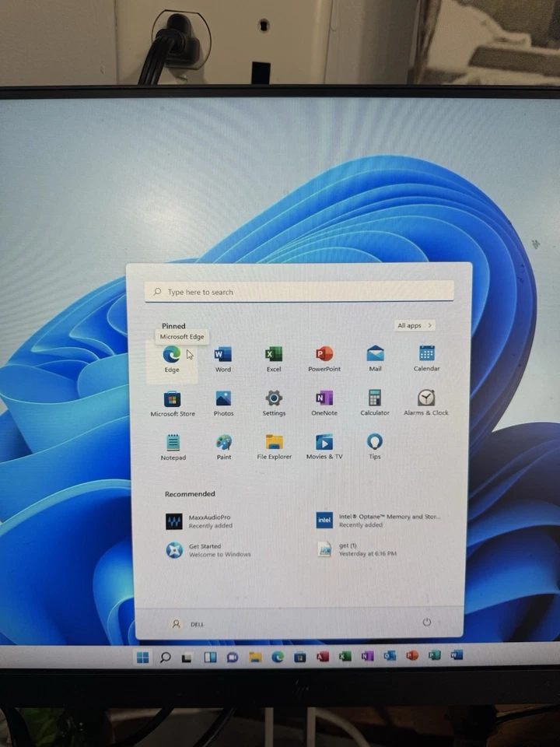This screenshot has width=560, height=747.
Task: Launch Excel from the taskbar
Action: (345, 656)
